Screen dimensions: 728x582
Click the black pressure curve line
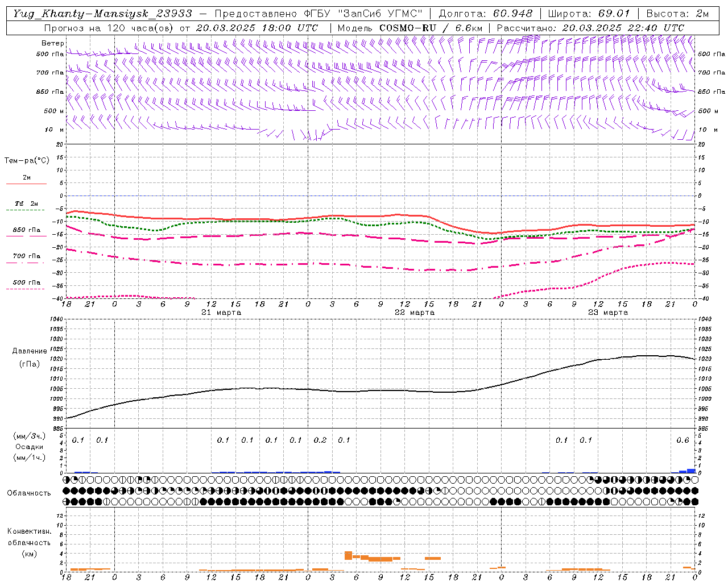click(x=381, y=390)
